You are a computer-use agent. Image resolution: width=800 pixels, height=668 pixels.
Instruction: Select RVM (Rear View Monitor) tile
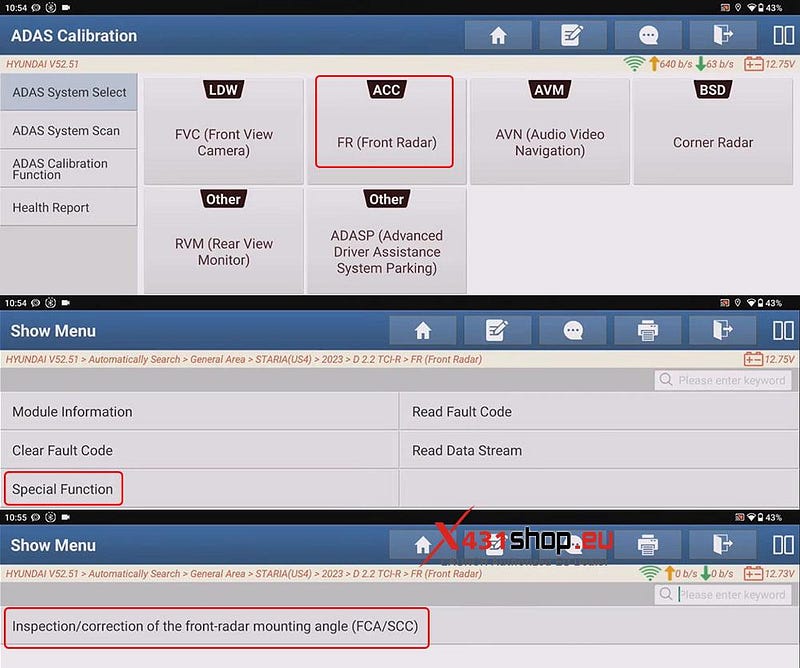click(223, 240)
